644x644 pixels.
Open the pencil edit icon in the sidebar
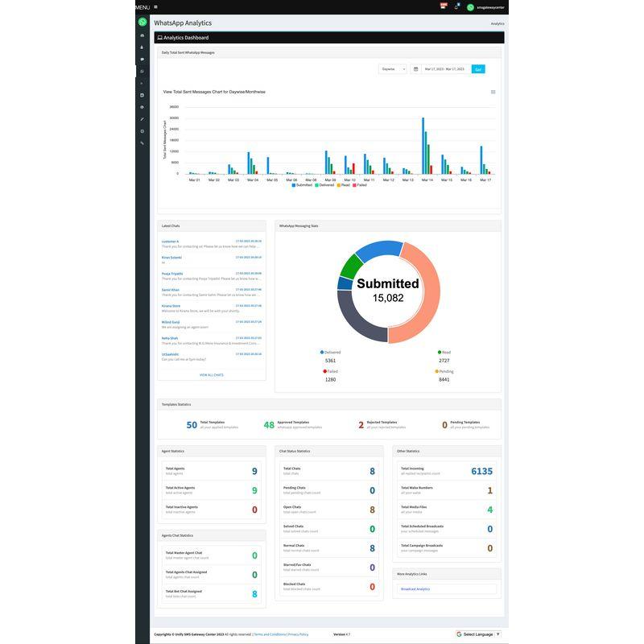pos(142,119)
